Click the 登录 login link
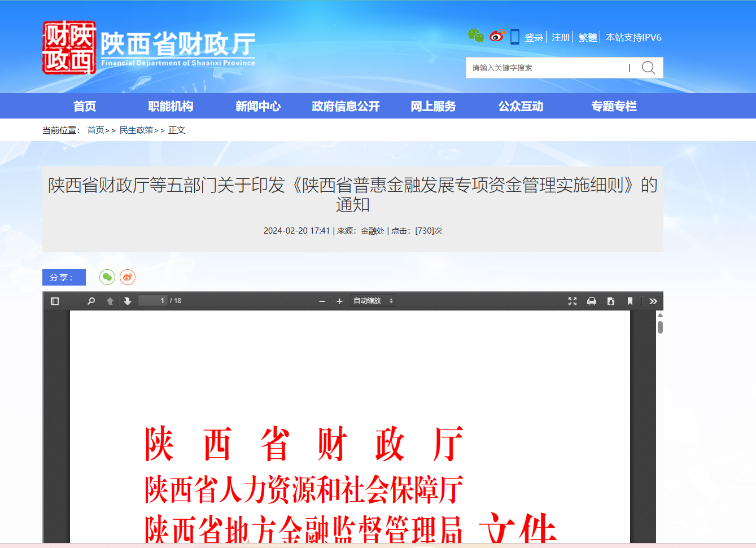 coord(533,37)
